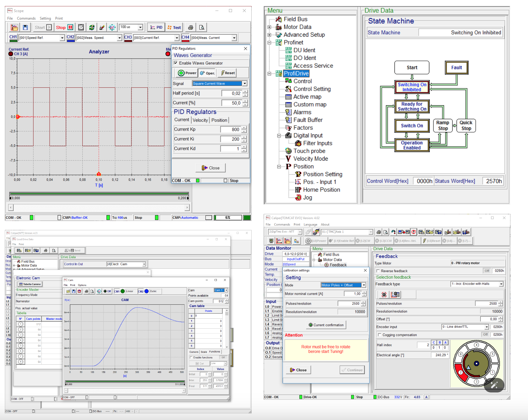
Task: Open the CH3 Current Ref. channel dropdown
Action: click(x=177, y=38)
